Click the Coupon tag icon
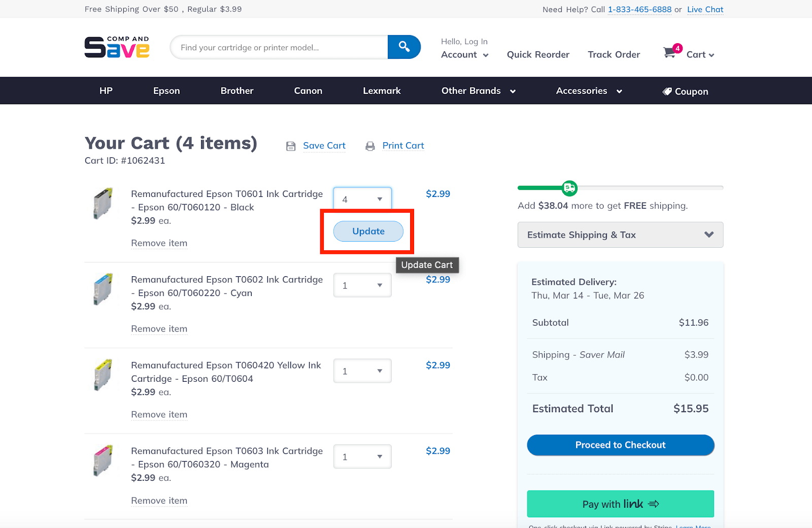Screen dimensions: 812x528 (x=667, y=91)
